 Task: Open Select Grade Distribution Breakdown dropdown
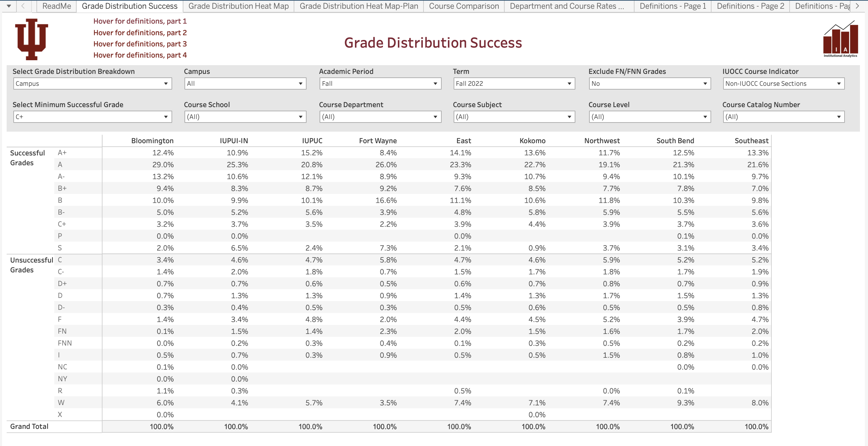[92, 84]
